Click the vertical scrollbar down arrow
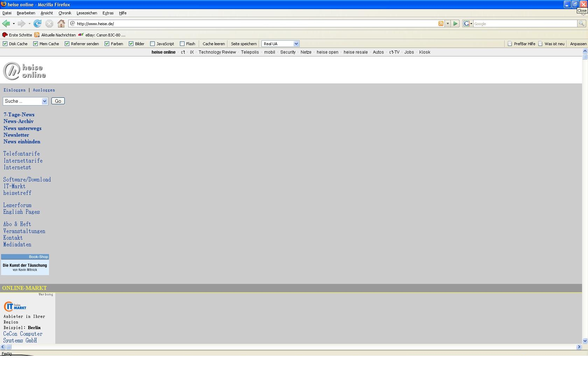This screenshot has width=588, height=368. 585,341
